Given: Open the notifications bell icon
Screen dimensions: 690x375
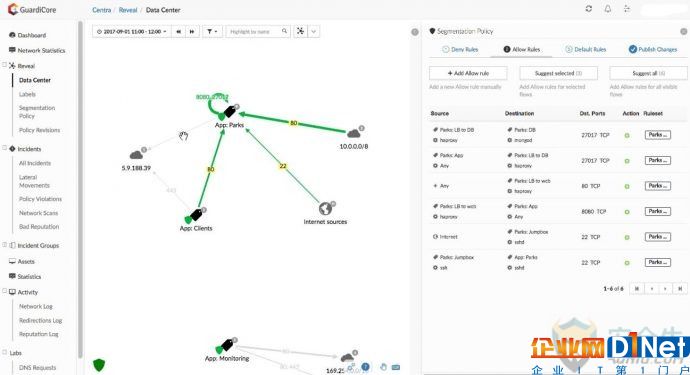Looking at the screenshot, I should click(608, 9).
